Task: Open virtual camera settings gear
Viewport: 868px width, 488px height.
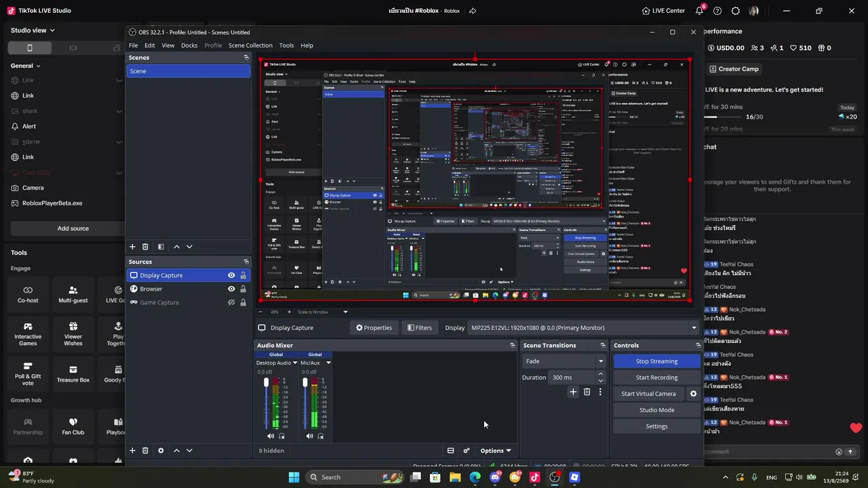Action: 693,394
